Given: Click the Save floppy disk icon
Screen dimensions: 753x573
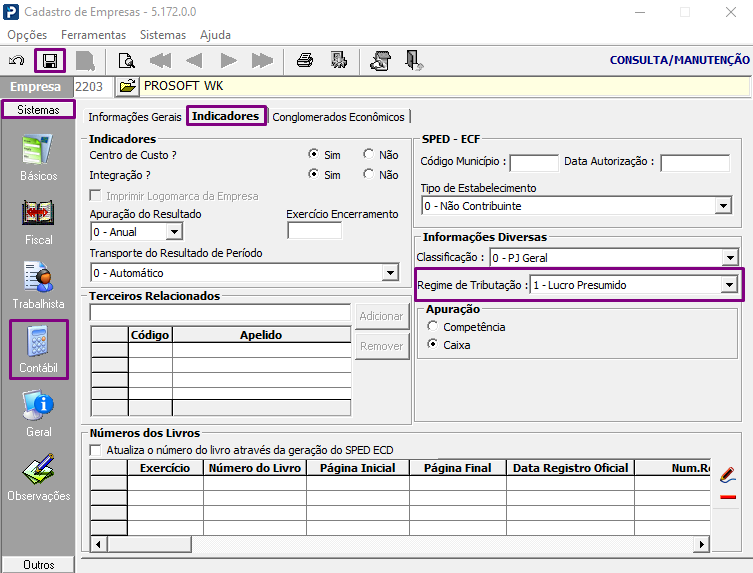Looking at the screenshot, I should pyautogui.click(x=50, y=61).
